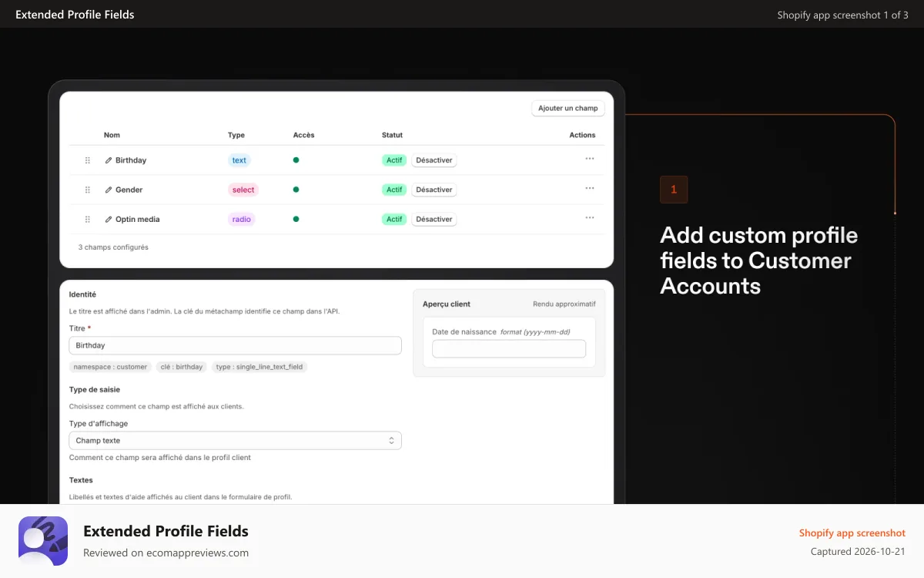Select the Optin media field name

tap(138, 220)
